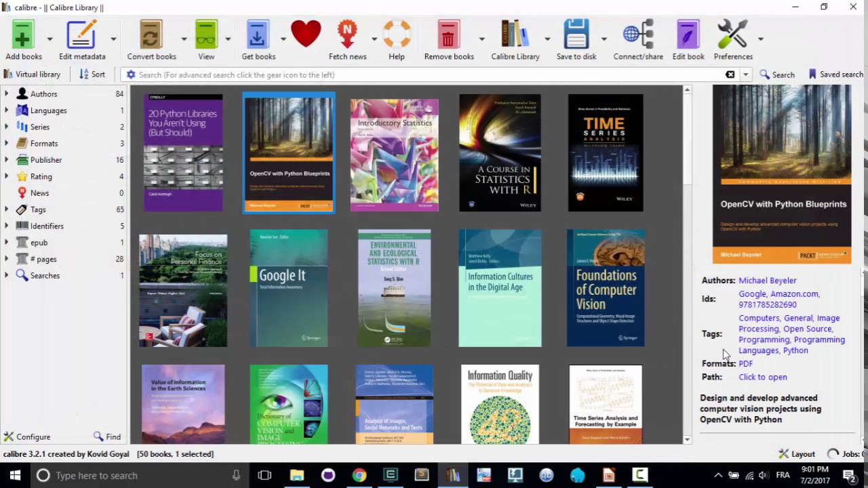Screen dimensions: 868x488
Task: Click Configure in the tag browser
Action: point(27,437)
